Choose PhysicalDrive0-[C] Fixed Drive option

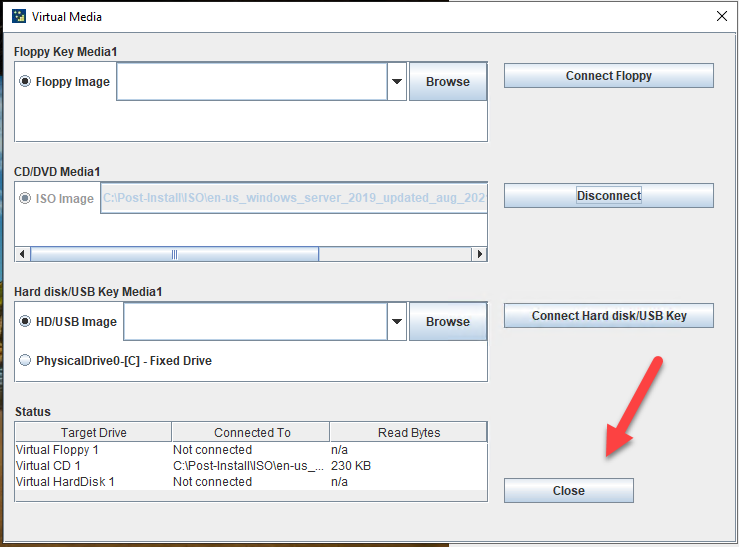tap(25, 360)
